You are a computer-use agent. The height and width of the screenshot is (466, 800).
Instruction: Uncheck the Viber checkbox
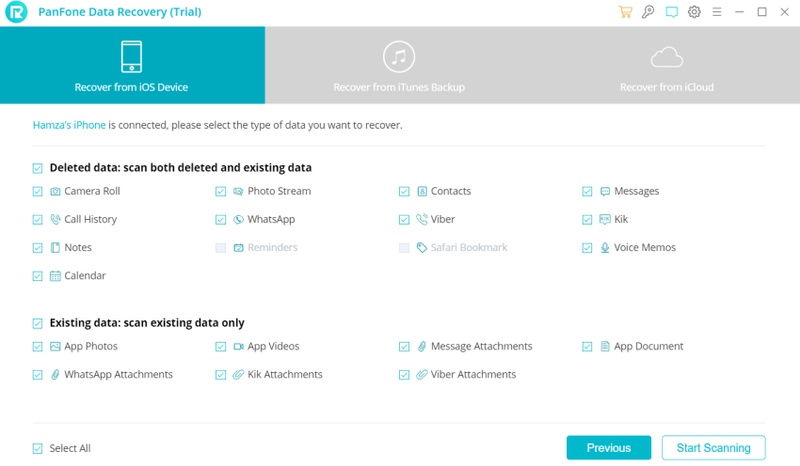(x=404, y=219)
